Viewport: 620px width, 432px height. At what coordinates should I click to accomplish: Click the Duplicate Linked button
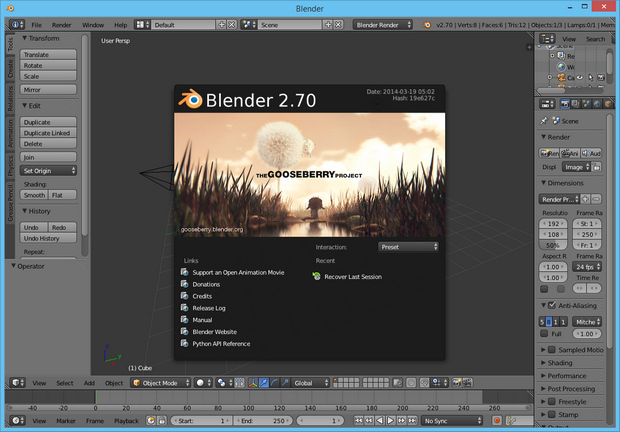coord(48,133)
